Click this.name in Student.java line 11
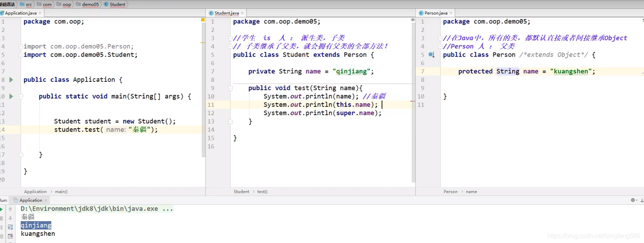Image resolution: width=644 pixels, height=243 pixels. [353, 105]
